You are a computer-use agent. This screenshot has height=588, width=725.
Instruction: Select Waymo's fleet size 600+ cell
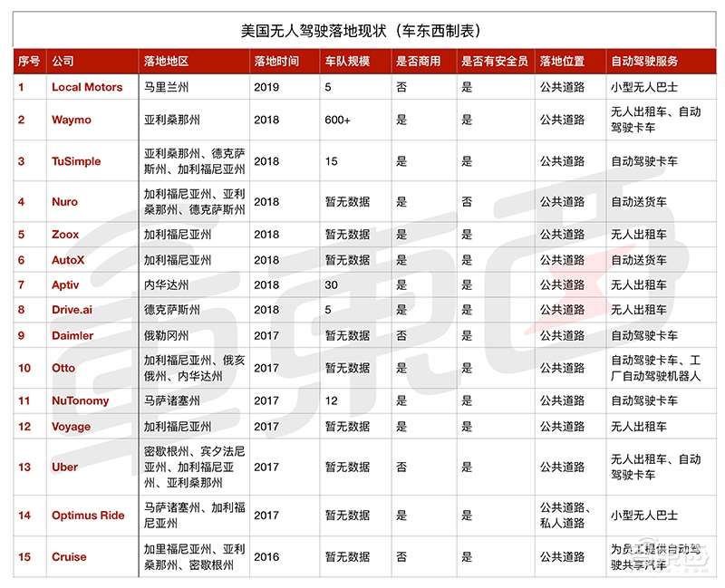(x=334, y=120)
